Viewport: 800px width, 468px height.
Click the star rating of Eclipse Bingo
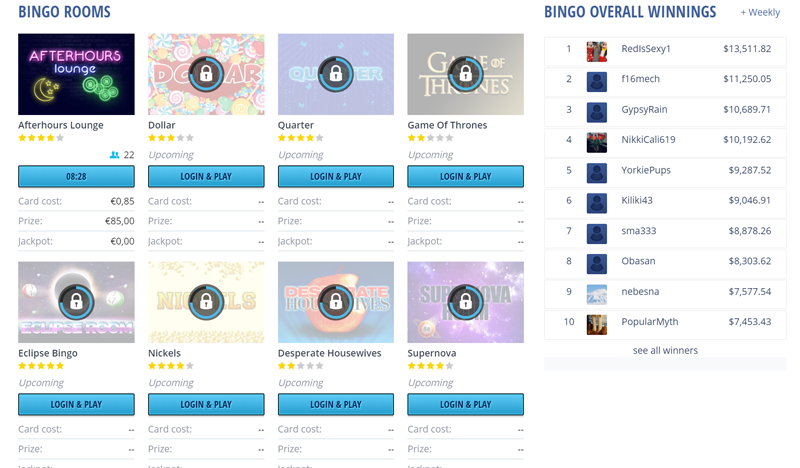pyautogui.click(x=41, y=366)
